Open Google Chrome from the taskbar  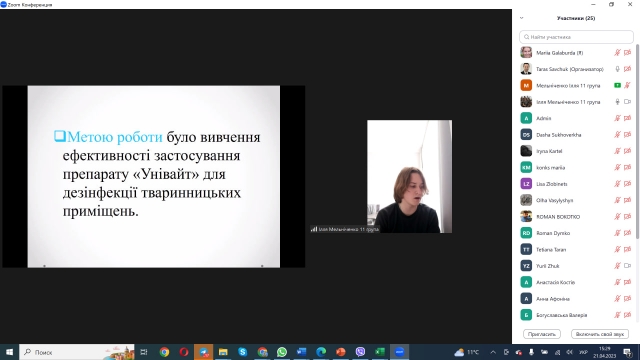click(164, 352)
